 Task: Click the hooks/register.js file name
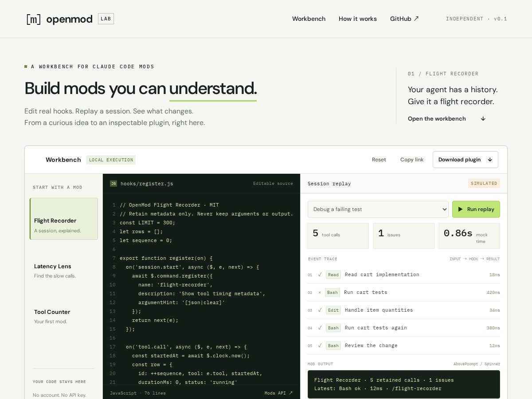point(147,184)
